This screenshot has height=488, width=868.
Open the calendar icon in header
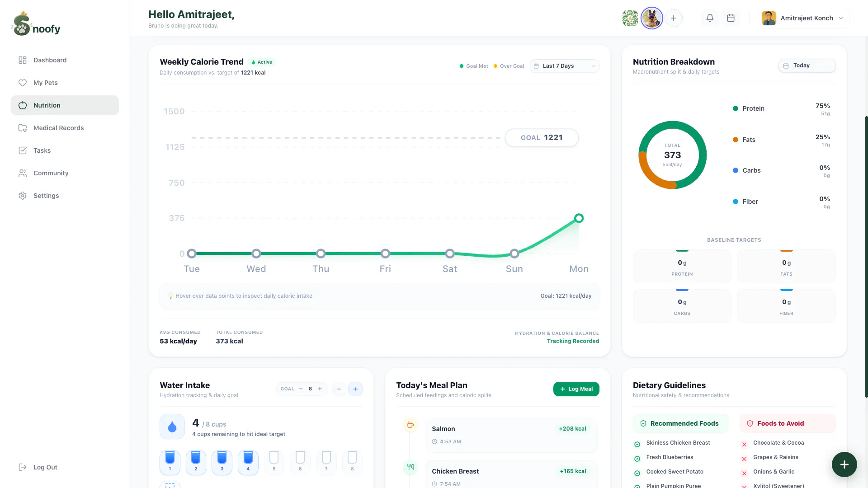tap(731, 18)
